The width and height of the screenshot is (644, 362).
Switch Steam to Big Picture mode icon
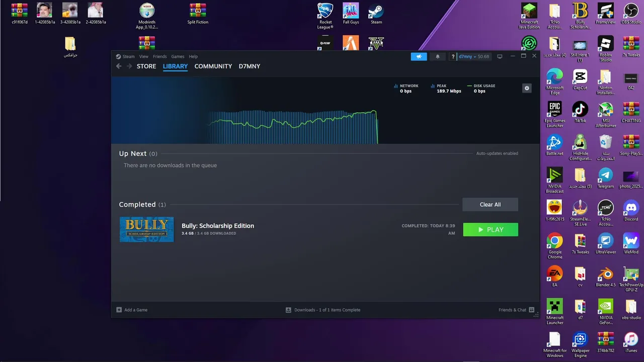500,56
